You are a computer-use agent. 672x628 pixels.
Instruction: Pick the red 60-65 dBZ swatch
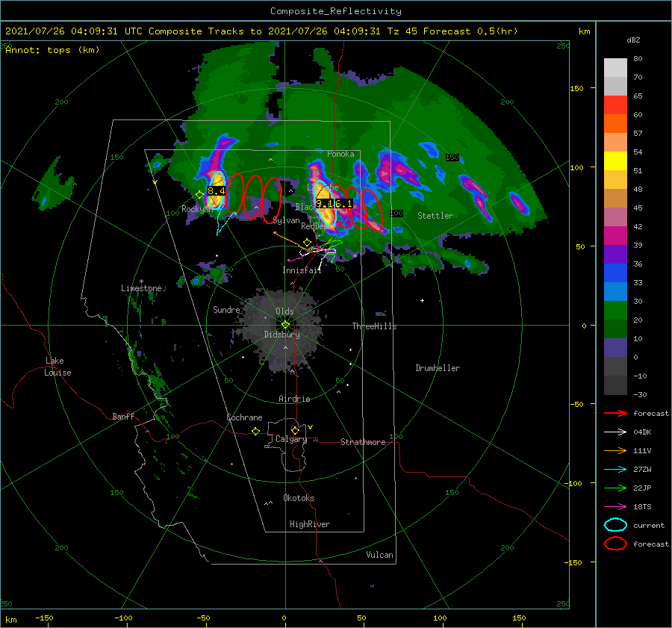pyautogui.click(x=615, y=105)
